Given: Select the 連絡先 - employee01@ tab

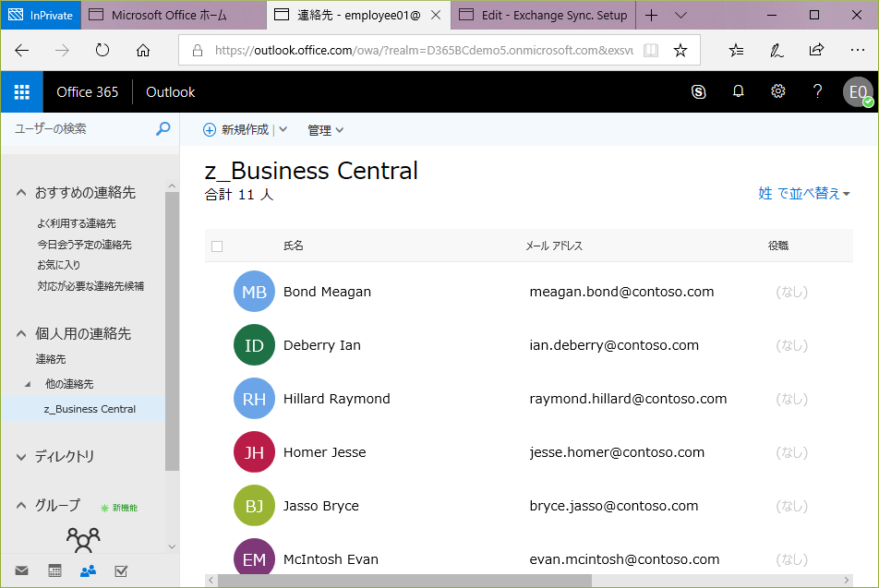Looking at the screenshot, I should tap(359, 15).
